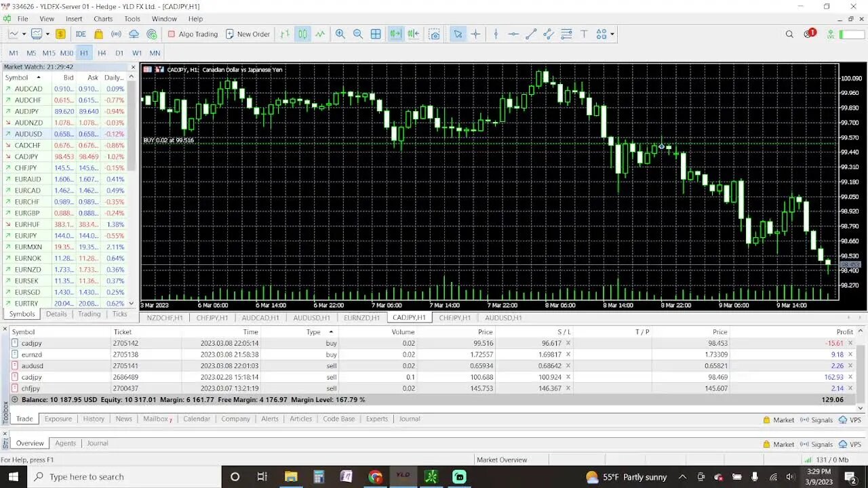Switch chart to bar chart
Image resolution: width=868 pixels, height=488 pixels.
(285, 34)
